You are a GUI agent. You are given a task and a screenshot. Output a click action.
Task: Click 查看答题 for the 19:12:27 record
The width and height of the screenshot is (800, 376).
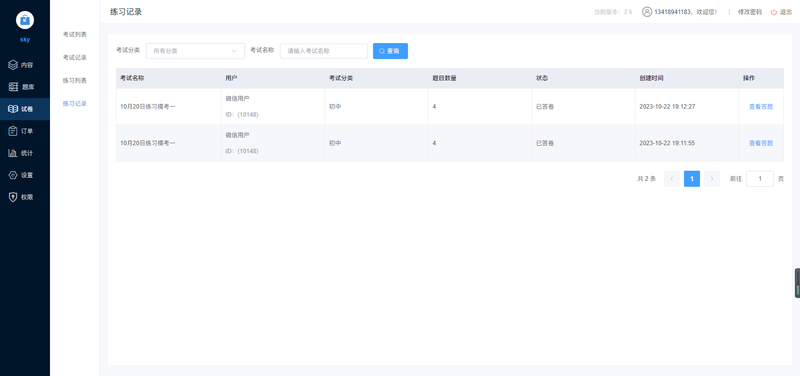click(761, 107)
